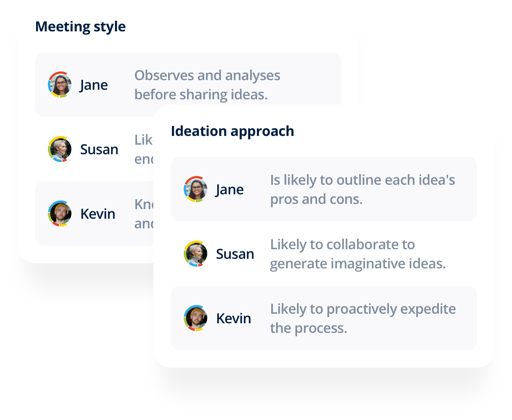
Task: Click Kevin's avatar in Meeting style card
Action: tap(60, 213)
